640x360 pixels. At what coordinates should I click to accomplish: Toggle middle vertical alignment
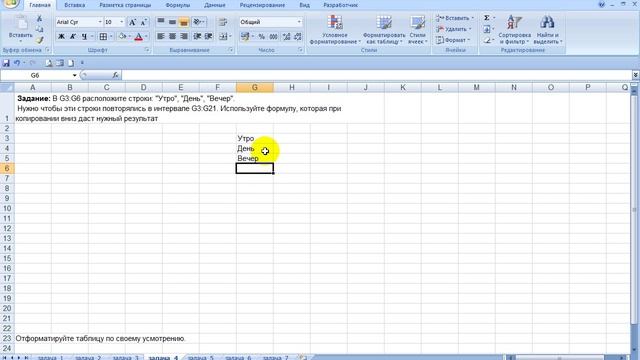pyautogui.click(x=172, y=22)
